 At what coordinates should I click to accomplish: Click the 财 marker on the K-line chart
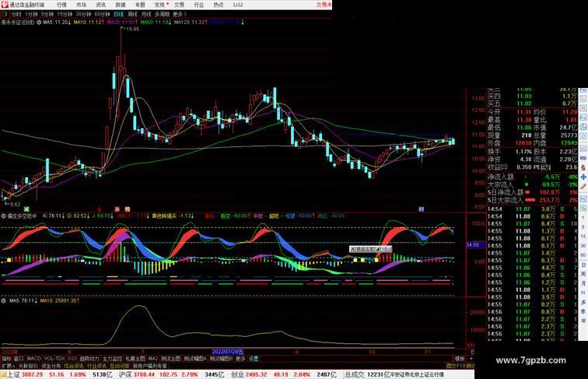tap(421, 209)
